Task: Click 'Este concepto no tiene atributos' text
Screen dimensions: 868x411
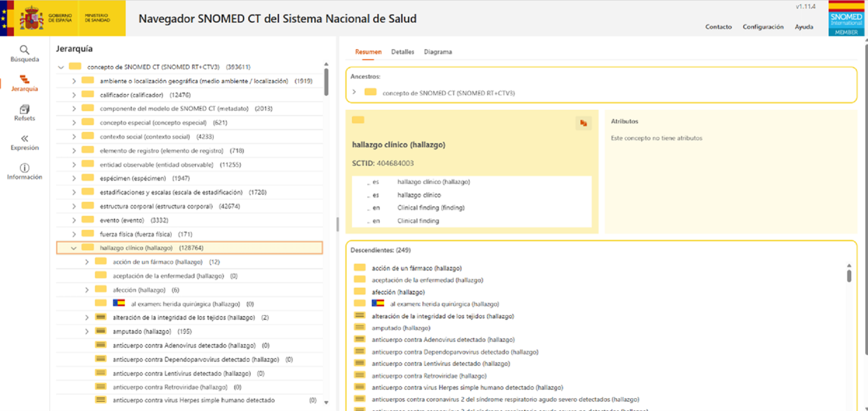Action: pyautogui.click(x=656, y=138)
